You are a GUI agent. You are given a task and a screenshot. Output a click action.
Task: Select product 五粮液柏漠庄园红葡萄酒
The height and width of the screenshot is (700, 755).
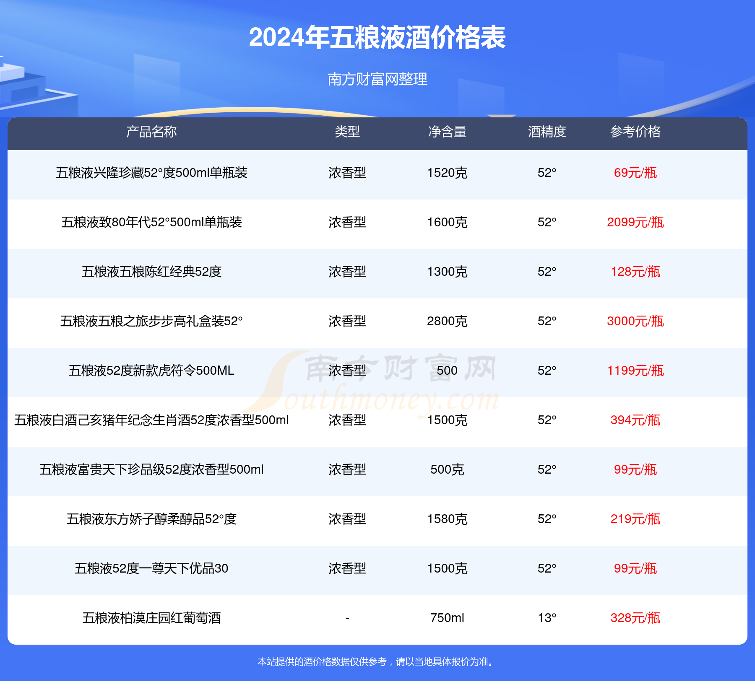151,618
